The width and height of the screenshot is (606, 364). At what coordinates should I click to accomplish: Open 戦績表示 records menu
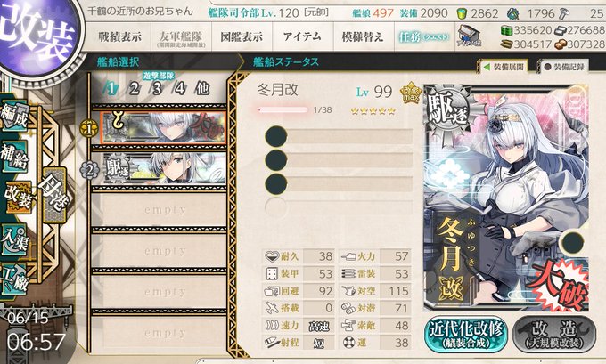click(x=119, y=37)
